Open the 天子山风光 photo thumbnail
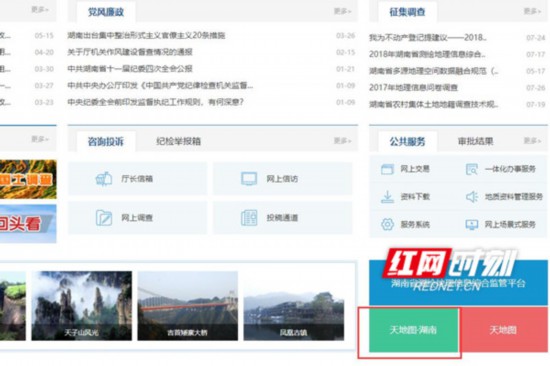Viewport: 550px width, 366px height. pyautogui.click(x=82, y=306)
